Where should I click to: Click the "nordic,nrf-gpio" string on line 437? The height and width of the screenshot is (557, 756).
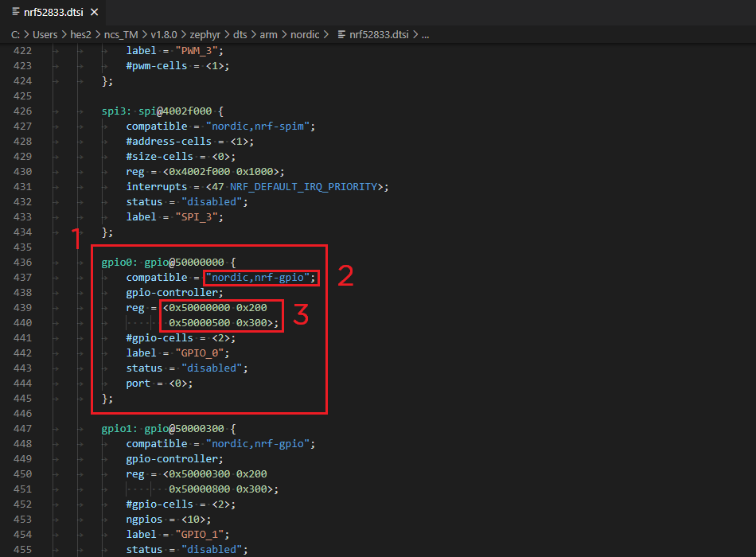click(x=258, y=278)
